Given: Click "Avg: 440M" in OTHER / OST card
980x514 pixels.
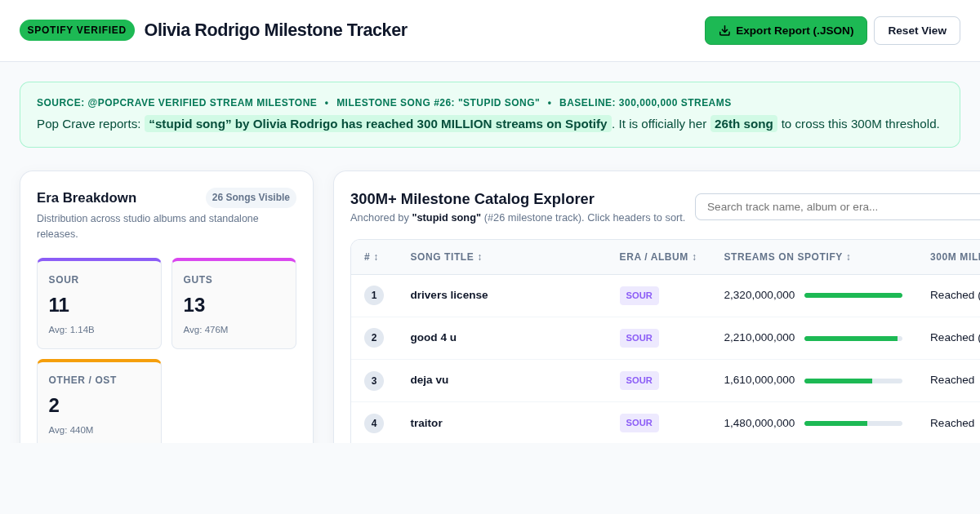Looking at the screenshot, I should (71, 430).
